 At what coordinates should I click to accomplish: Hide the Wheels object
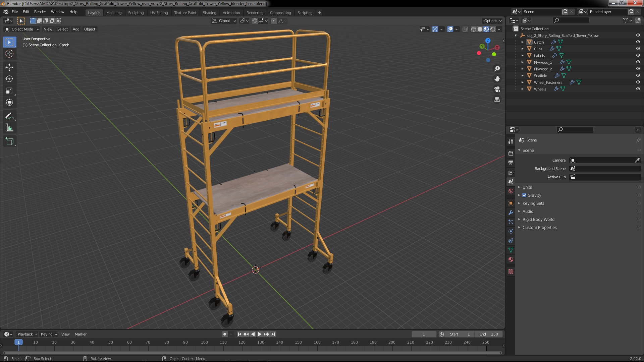pyautogui.click(x=638, y=89)
